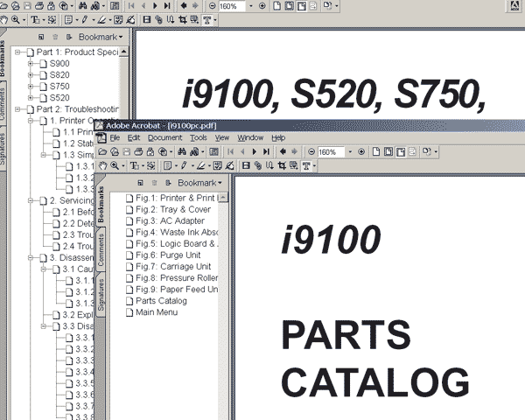The width and height of the screenshot is (525, 420).
Task: Toggle Fit in Window view in front window
Action: (x=388, y=152)
